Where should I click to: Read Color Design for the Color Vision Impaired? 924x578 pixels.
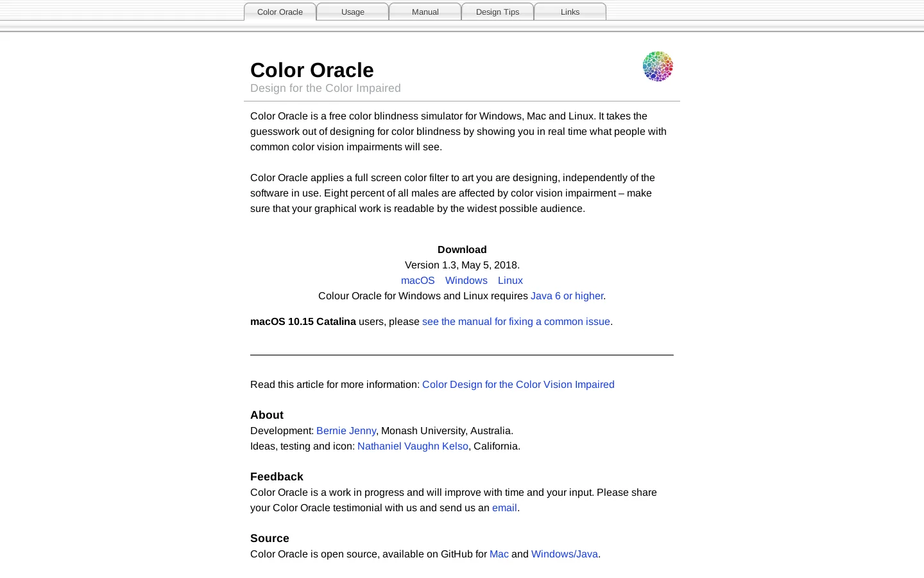coord(518,385)
